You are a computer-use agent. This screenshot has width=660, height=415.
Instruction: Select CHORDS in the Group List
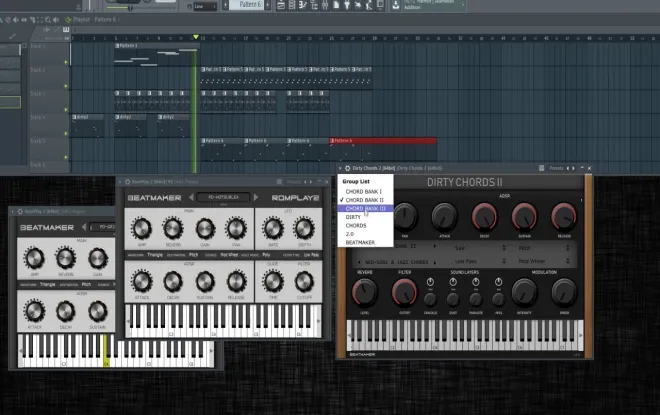365,226
